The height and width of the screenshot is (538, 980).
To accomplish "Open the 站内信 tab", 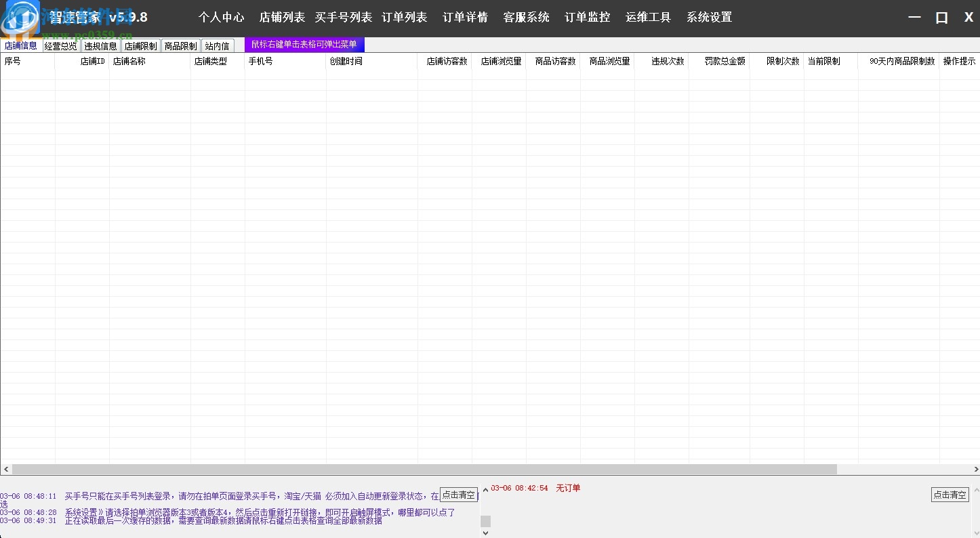I will coord(218,46).
